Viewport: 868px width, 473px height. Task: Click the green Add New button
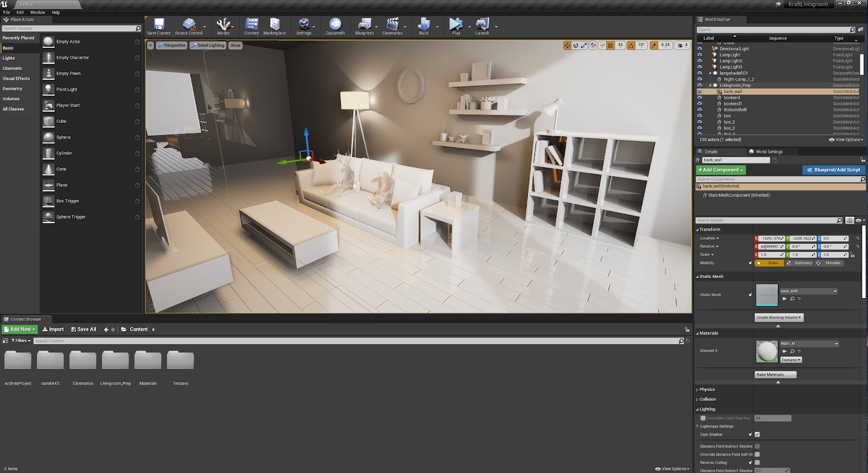(20, 329)
